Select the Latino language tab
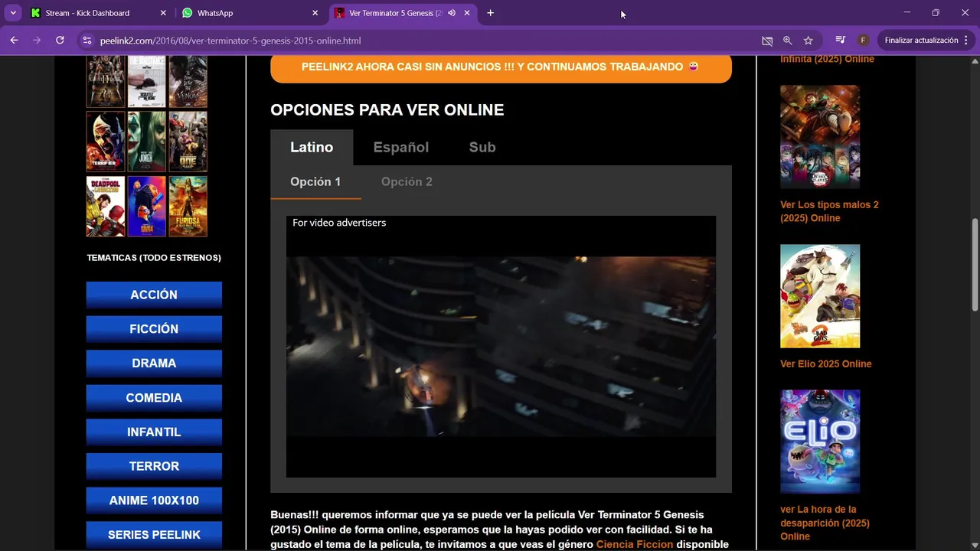This screenshot has width=980, height=551. (x=312, y=147)
